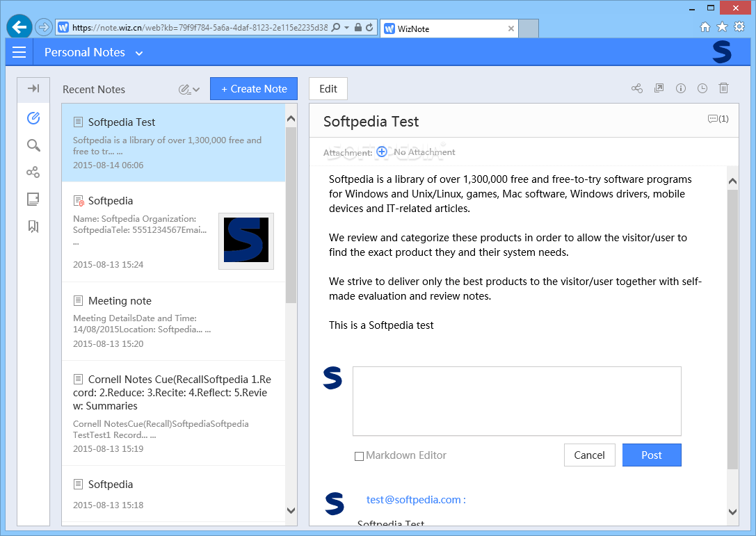This screenshot has width=756, height=536.
Task: Add attachment with plus icon
Action: [382, 152]
